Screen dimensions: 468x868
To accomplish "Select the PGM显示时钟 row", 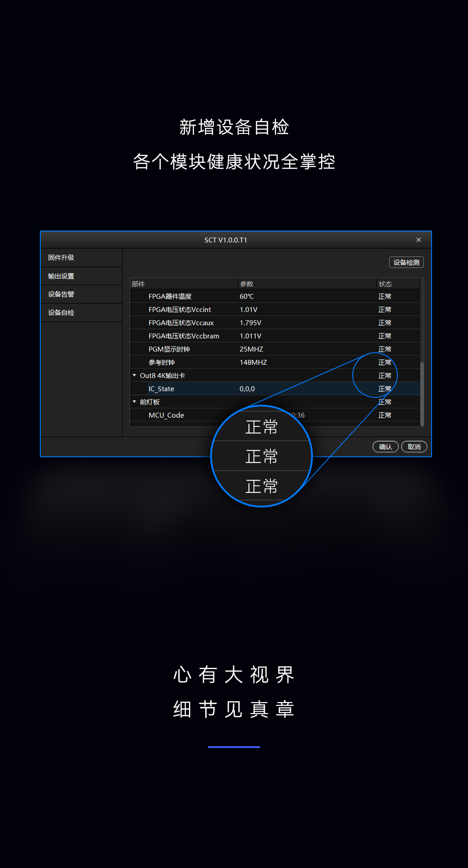I will pyautogui.click(x=169, y=349).
